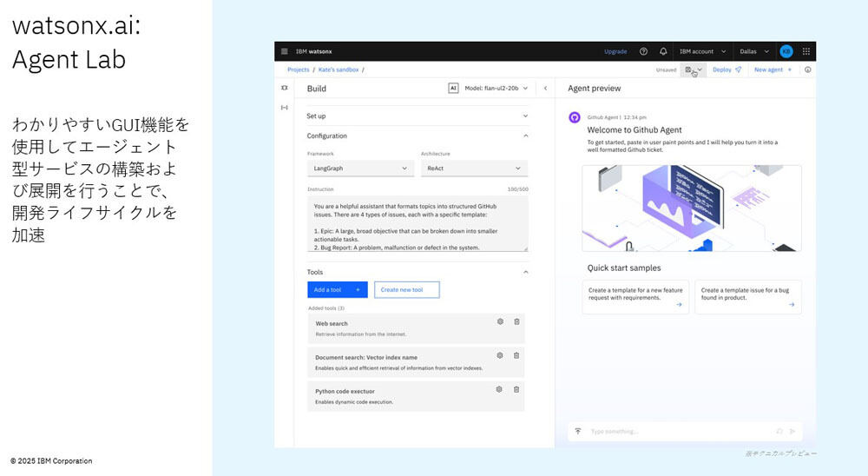The width and height of the screenshot is (868, 476).
Task: Click the upload icon in chat box
Action: click(x=578, y=431)
